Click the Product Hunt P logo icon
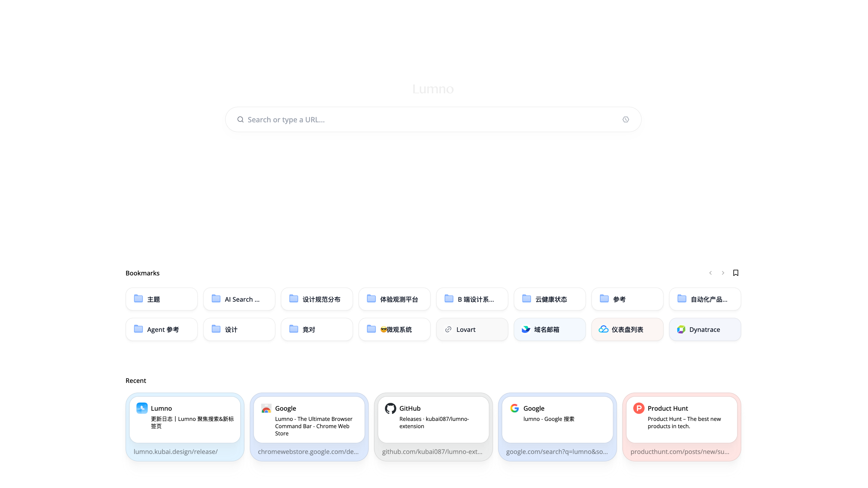This screenshot has width=868, height=488. 639,408
